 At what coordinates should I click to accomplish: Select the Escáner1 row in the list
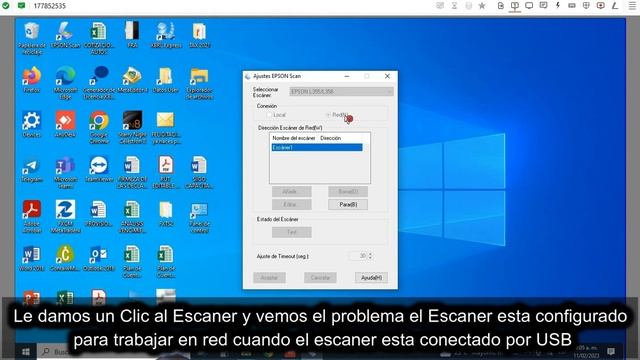[317, 147]
